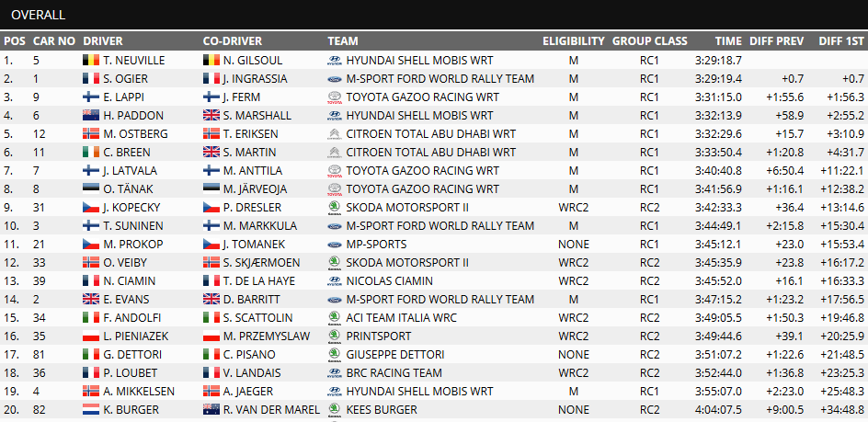
Task: Click the Toyota logo in E. Lappi's row
Action: point(334,97)
